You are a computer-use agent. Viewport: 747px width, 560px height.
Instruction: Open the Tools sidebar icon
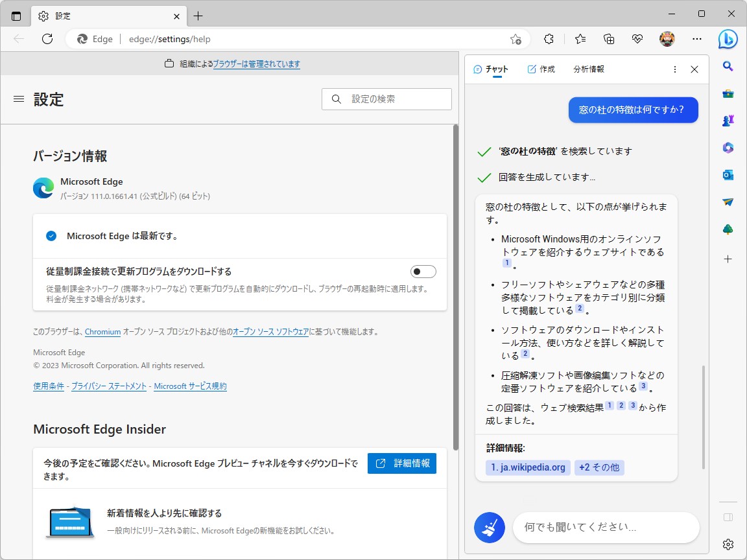coord(728,93)
